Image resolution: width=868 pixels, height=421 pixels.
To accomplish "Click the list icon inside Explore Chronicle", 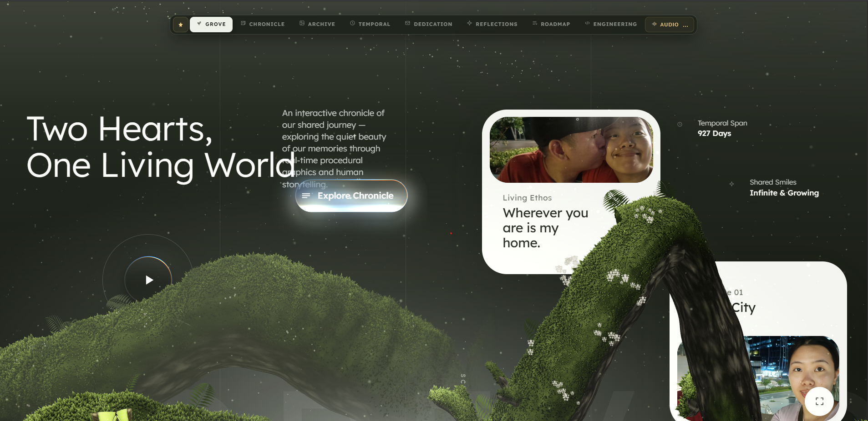I will coord(306,195).
